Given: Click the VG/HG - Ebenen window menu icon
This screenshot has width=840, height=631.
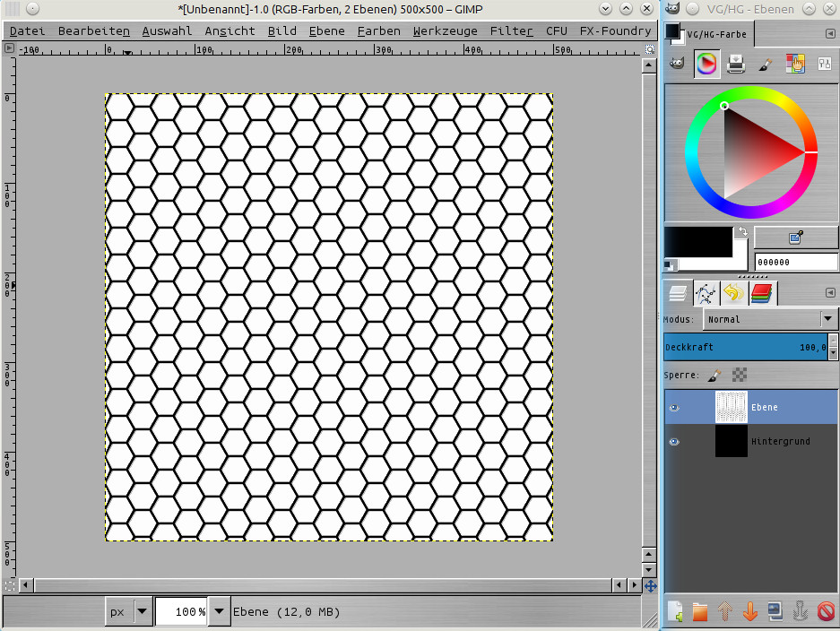Looking at the screenshot, I should pyautogui.click(x=672, y=8).
